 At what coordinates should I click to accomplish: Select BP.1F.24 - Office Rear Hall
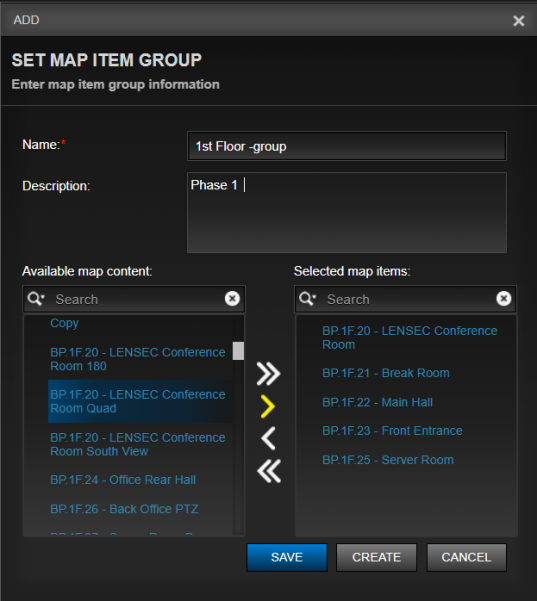(x=123, y=480)
